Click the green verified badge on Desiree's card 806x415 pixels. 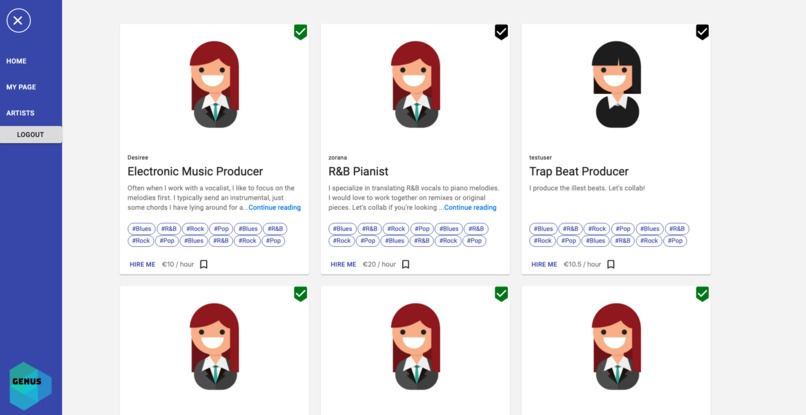pyautogui.click(x=300, y=32)
